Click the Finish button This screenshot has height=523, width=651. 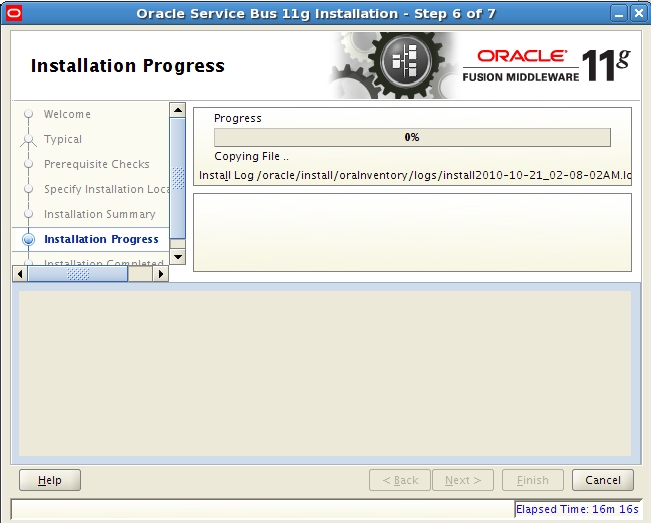point(533,480)
